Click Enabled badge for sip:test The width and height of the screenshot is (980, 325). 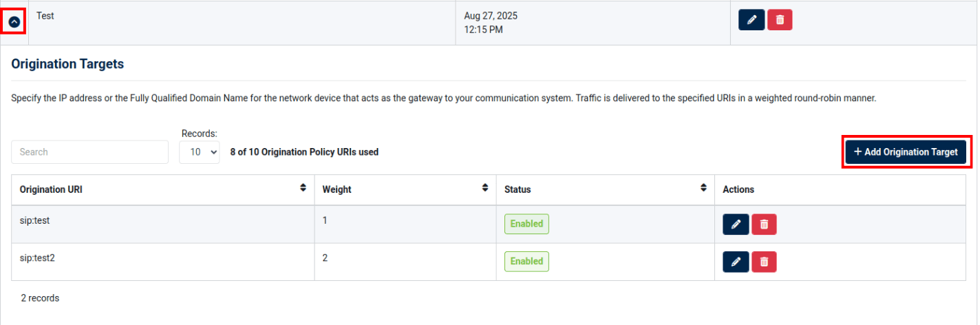click(526, 224)
